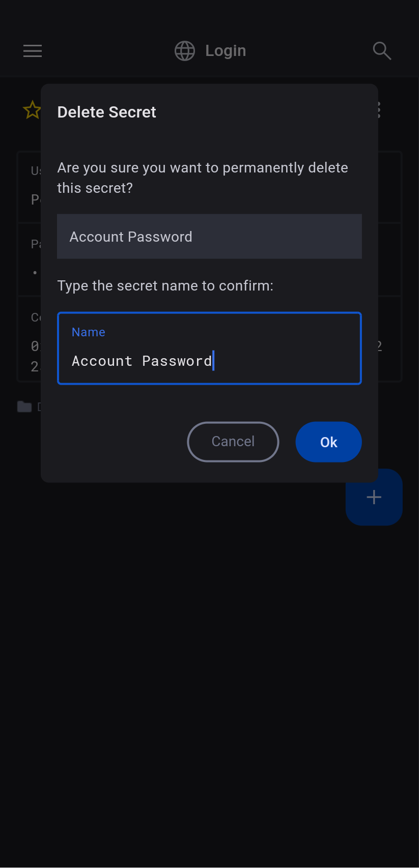Click the partly hidden password field edge
This screenshot has height=868, width=419.
(30, 259)
